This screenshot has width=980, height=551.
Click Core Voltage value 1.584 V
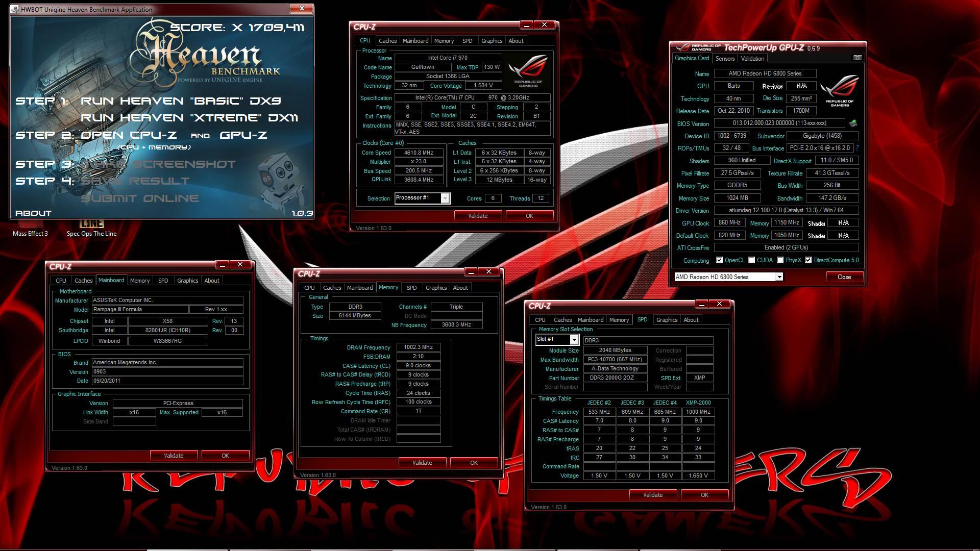482,86
